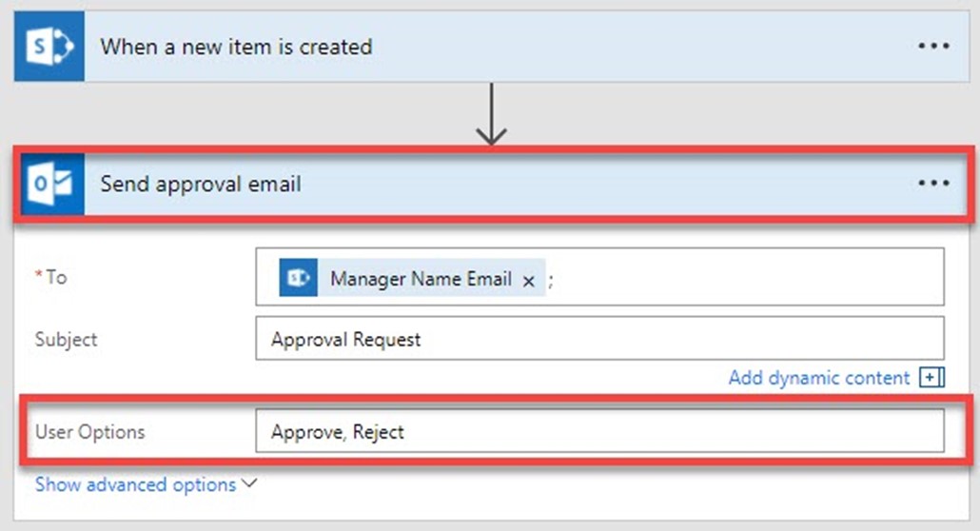Click the Add dynamic content link
Viewport: 980px width, 531px height.
(x=819, y=378)
